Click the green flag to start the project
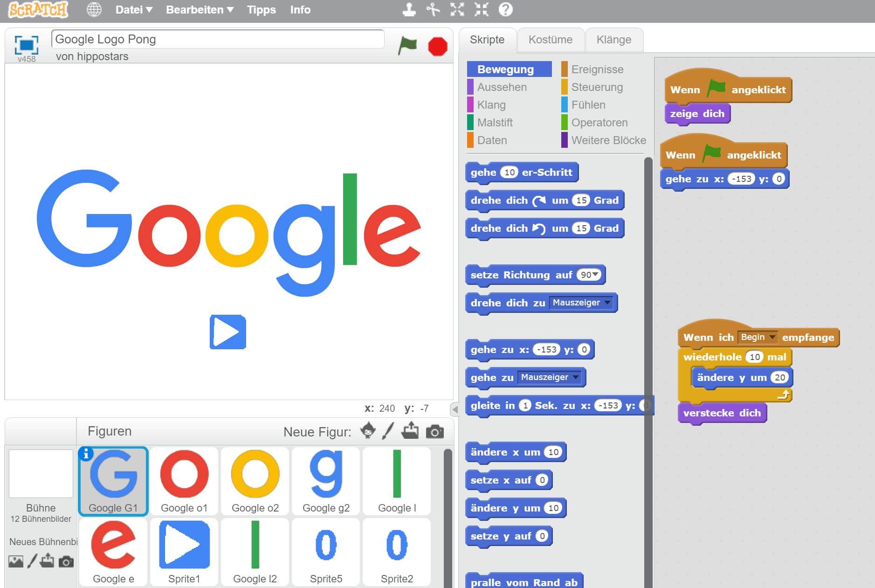The width and height of the screenshot is (875, 588). click(x=407, y=46)
